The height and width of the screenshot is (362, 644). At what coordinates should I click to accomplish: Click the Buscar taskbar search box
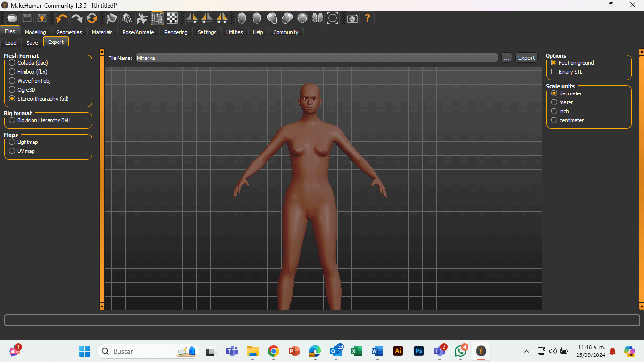(x=148, y=351)
